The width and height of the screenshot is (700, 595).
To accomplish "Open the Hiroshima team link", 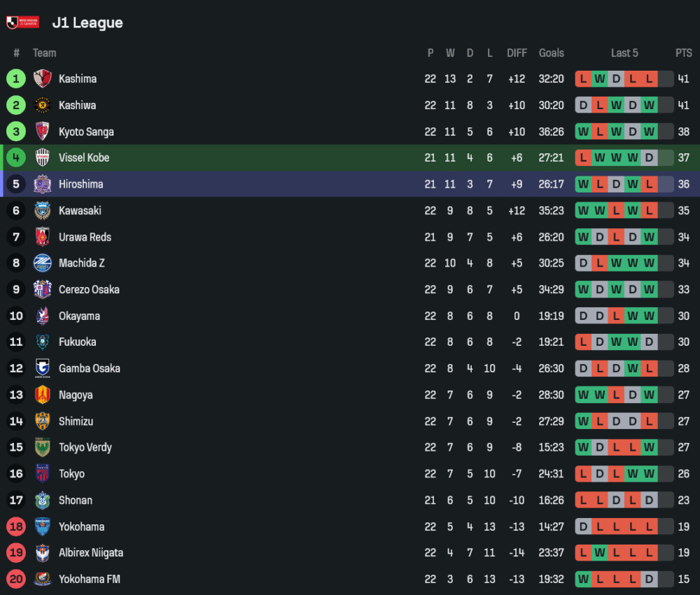I will tap(80, 184).
